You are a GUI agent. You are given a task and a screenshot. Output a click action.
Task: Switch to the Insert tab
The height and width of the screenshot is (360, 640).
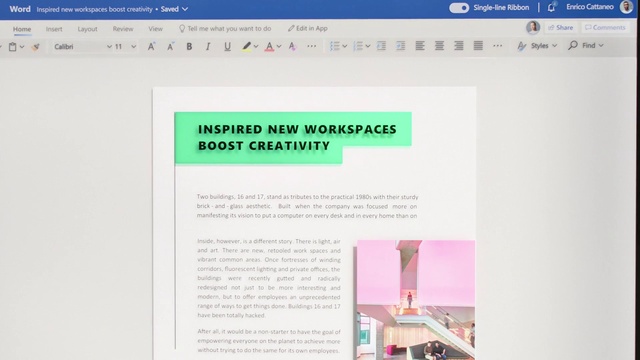point(54,29)
